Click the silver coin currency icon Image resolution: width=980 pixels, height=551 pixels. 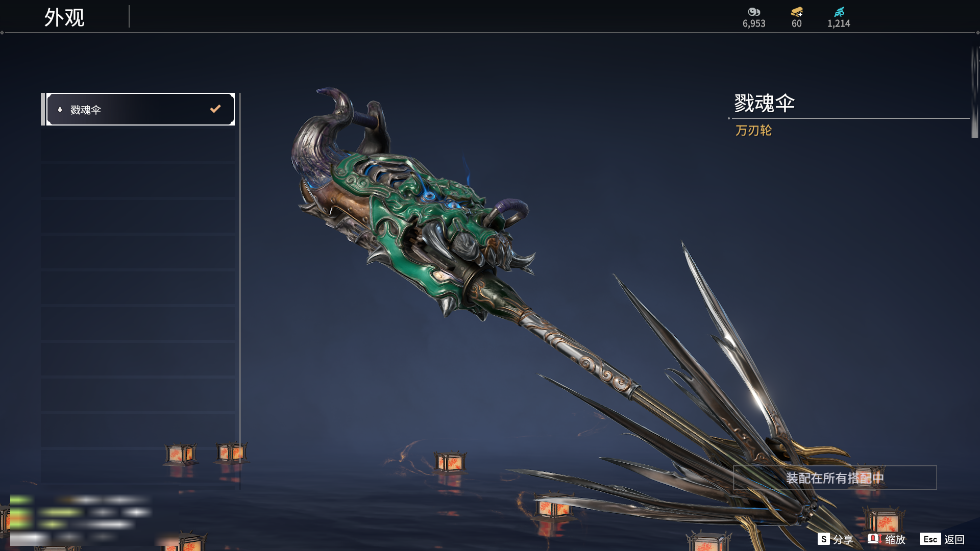[754, 12]
